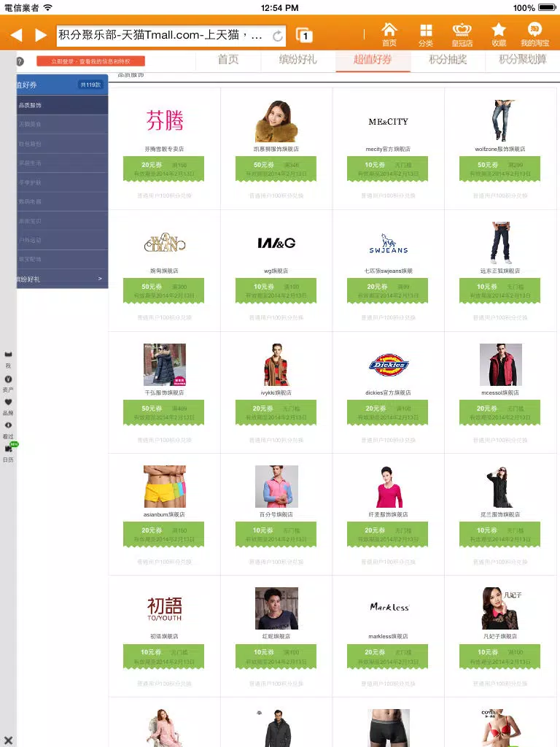Select the 超值好券 tab

(373, 60)
